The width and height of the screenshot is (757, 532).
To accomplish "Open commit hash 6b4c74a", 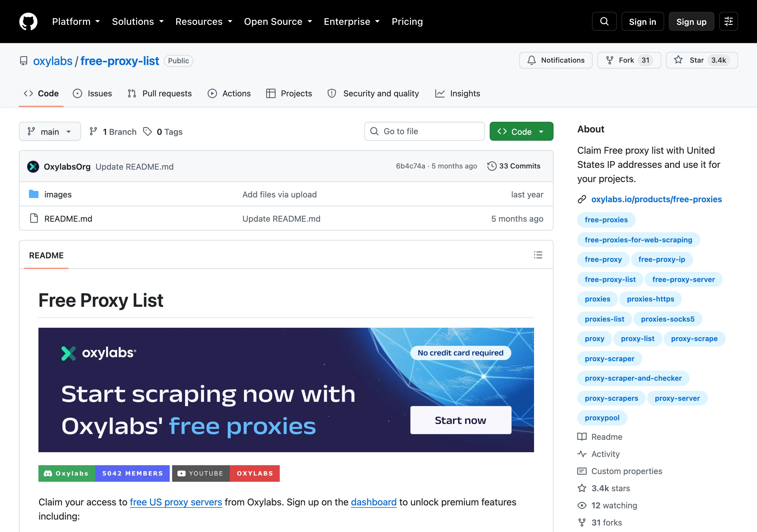I will point(410,166).
